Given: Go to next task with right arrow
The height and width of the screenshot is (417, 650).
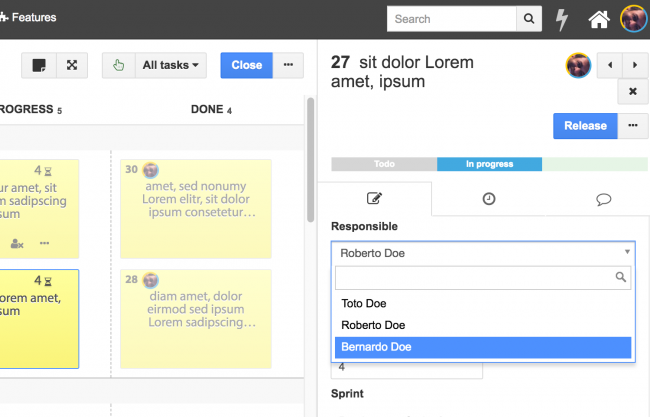Looking at the screenshot, I should (634, 65).
